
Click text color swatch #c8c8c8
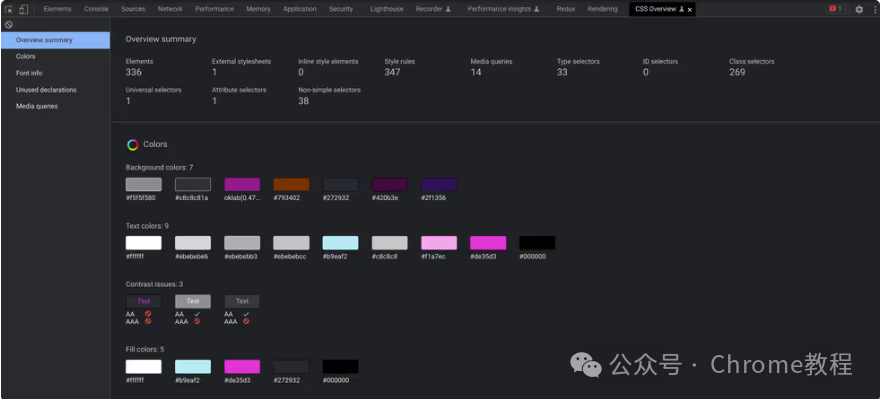tap(389, 243)
